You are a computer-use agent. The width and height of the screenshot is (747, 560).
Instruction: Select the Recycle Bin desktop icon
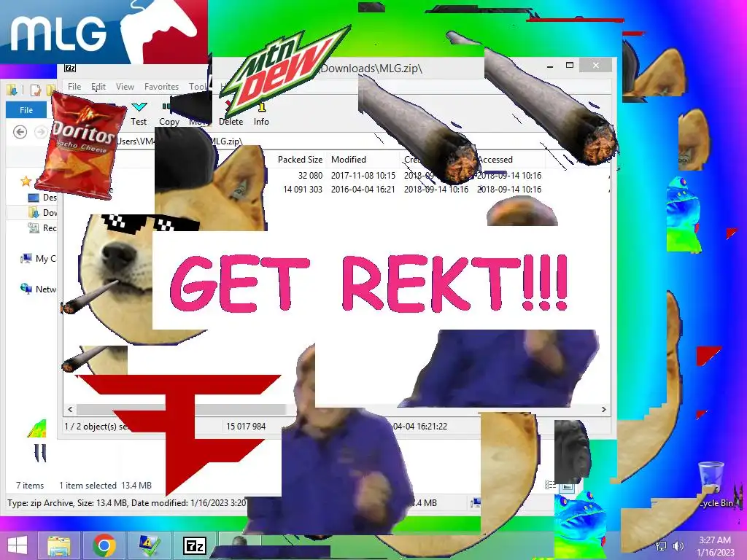pyautogui.click(x=715, y=485)
